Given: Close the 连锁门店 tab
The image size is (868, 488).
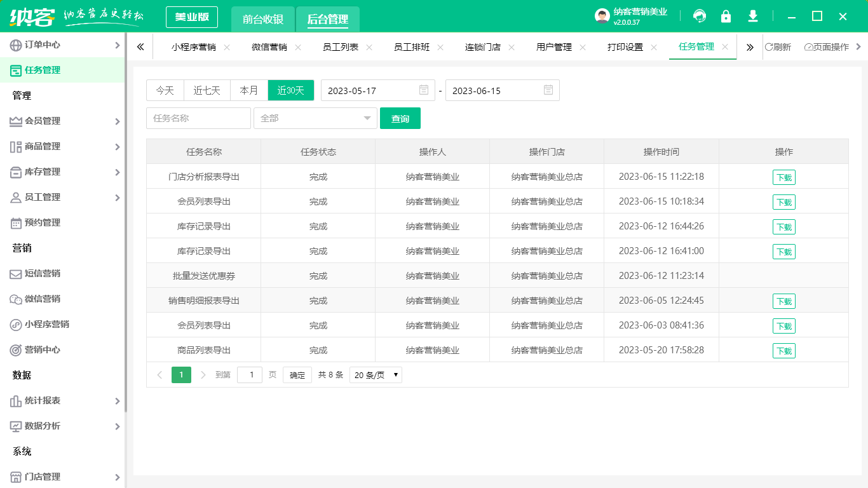Looking at the screenshot, I should click(512, 47).
